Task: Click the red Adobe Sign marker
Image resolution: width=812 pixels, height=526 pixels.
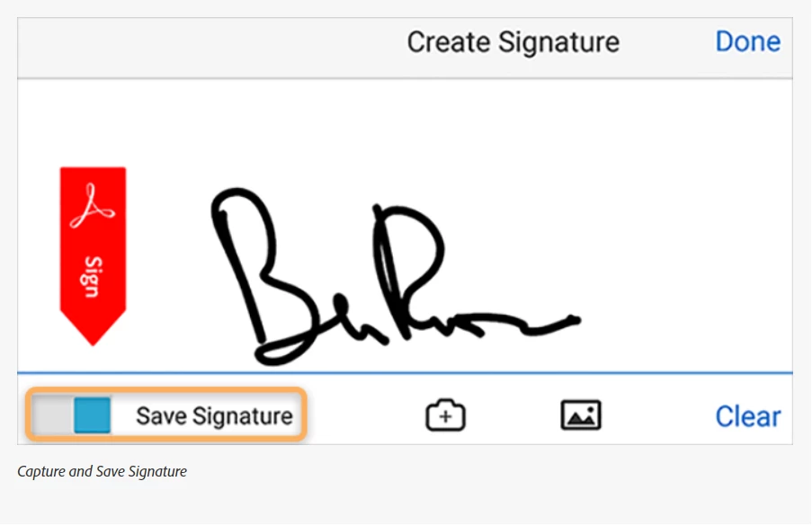Action: tap(93, 255)
